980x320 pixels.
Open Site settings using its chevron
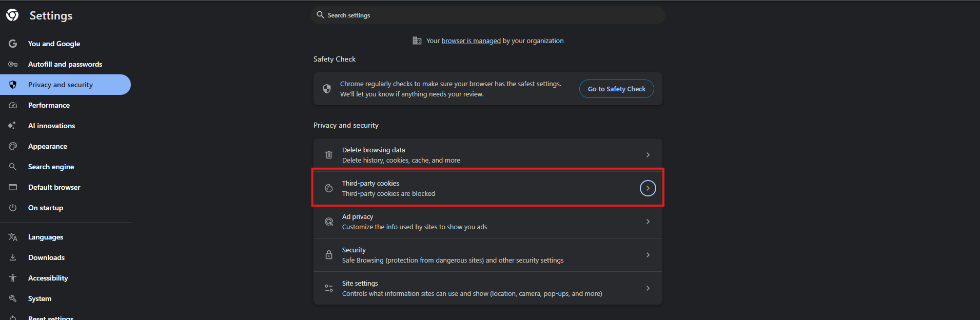click(648, 288)
